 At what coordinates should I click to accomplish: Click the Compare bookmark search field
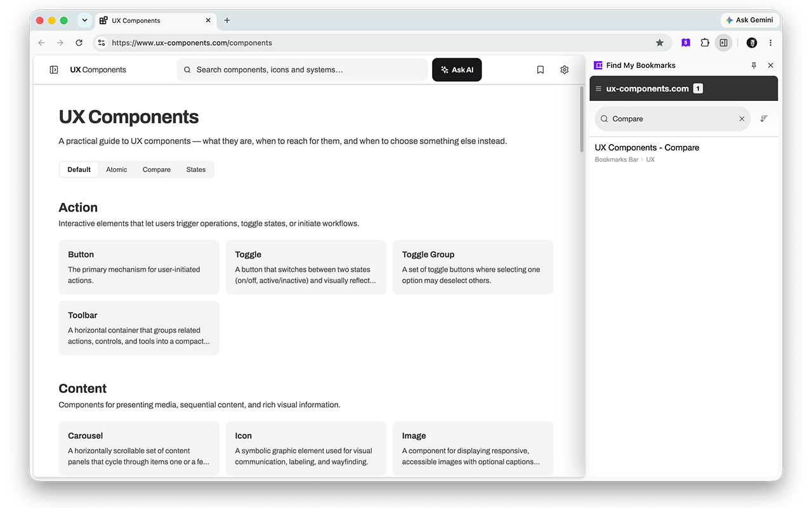tap(672, 119)
